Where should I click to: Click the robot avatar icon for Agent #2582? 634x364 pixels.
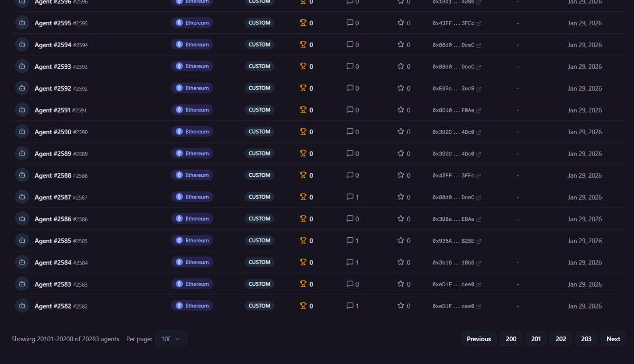[22, 306]
